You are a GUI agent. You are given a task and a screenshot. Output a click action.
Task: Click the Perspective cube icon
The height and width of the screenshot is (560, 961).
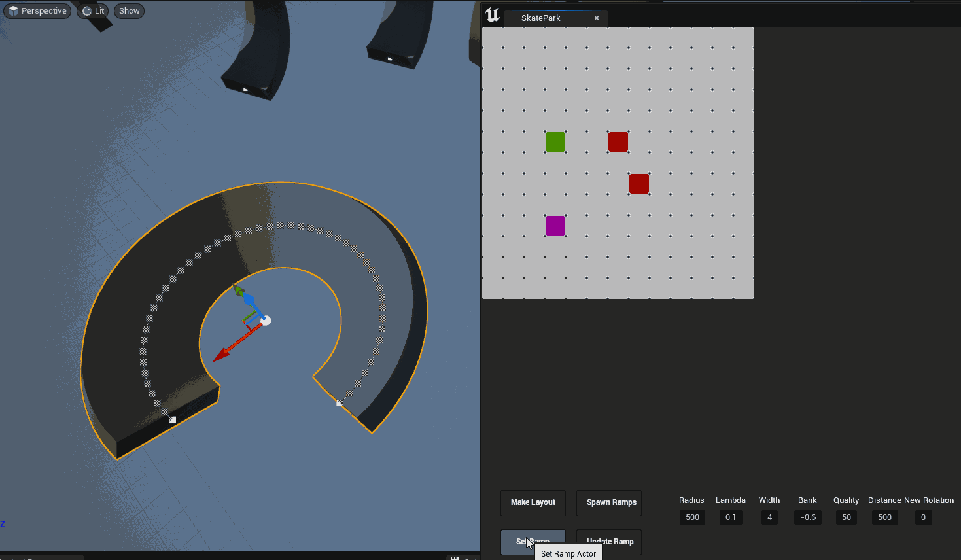[13, 11]
